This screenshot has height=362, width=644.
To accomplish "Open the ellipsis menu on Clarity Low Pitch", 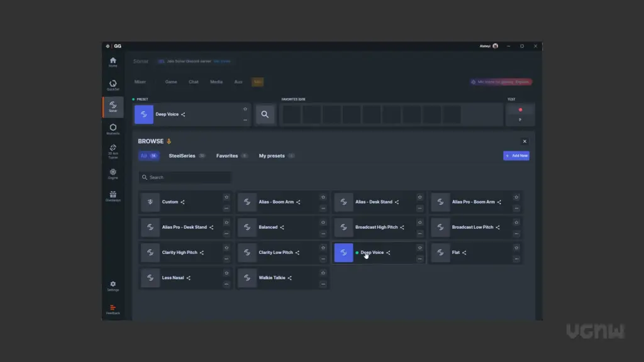I will click(323, 258).
